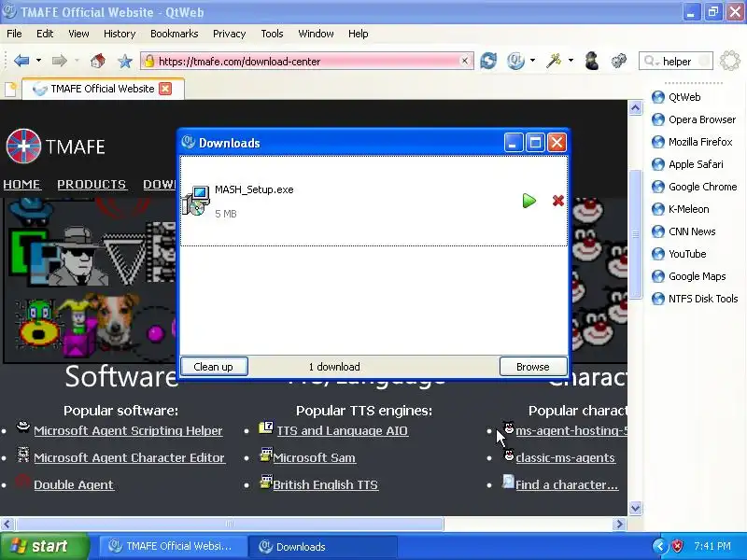
Task: Open PRODUCTS link on TMAFE page
Action: tap(92, 184)
